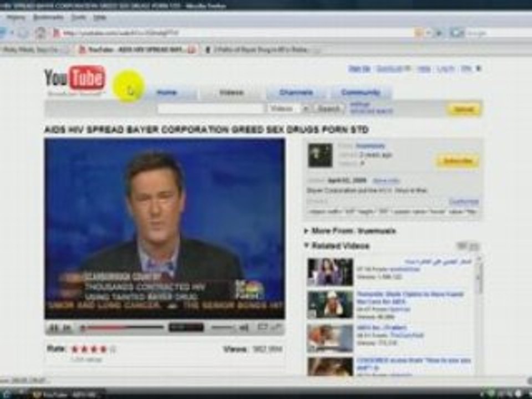Image resolution: width=532 pixels, height=399 pixels.
Task: Click the uploader username link
Action: [x=370, y=146]
